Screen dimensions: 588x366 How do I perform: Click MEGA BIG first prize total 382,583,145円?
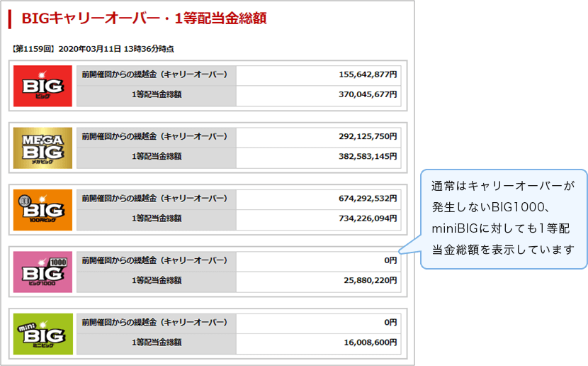(368, 156)
